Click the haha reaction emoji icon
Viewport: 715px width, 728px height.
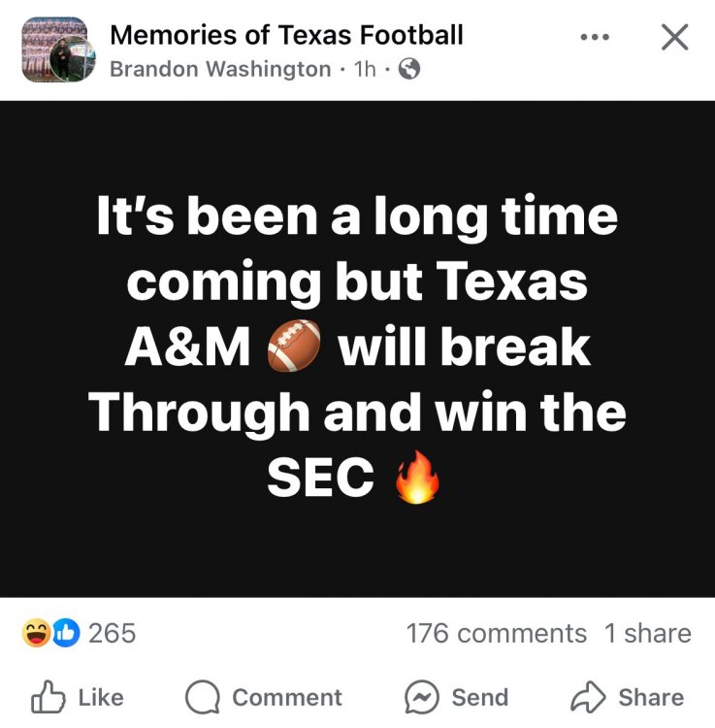click(36, 634)
